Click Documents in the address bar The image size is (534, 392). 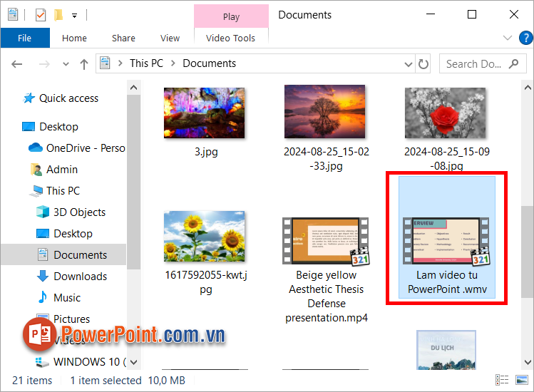(209, 63)
